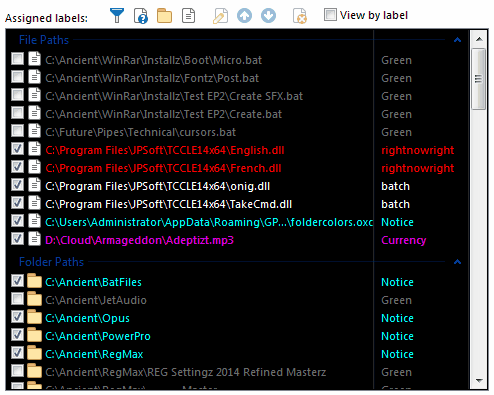Image resolution: width=494 pixels, height=395 pixels.
Task: Click the vertical scrollbar thumb
Action: 479,79
